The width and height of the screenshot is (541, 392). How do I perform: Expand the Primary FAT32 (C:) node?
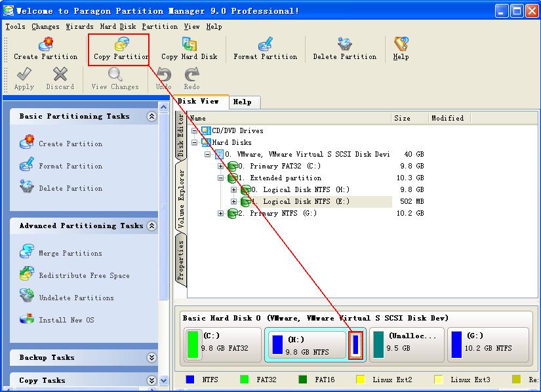click(220, 167)
